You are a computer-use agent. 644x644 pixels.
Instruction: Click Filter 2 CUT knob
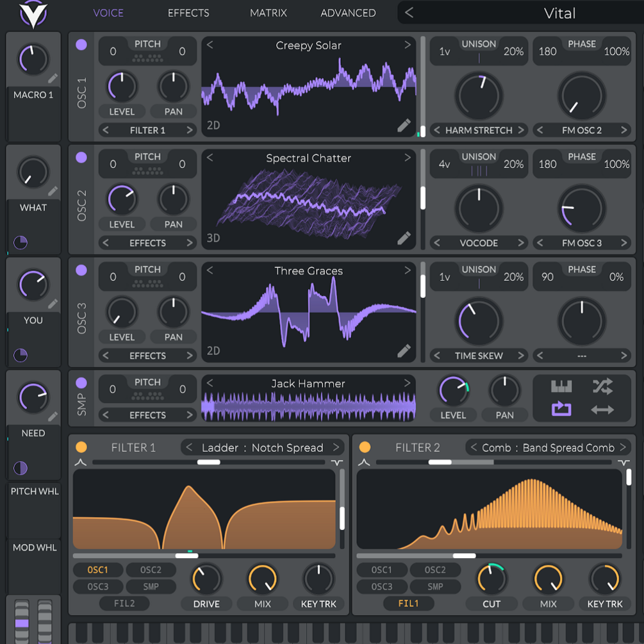coord(491,579)
